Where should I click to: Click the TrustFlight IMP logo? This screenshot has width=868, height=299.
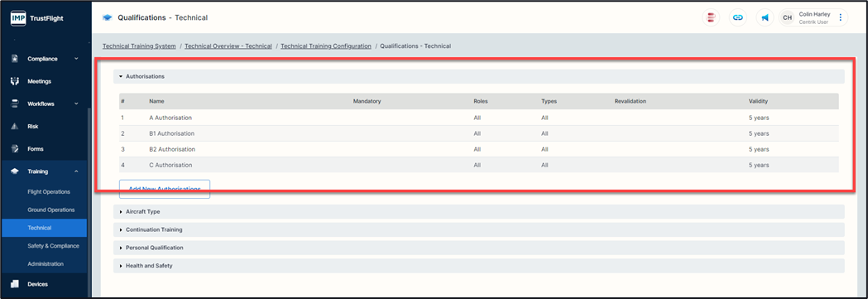19,18
